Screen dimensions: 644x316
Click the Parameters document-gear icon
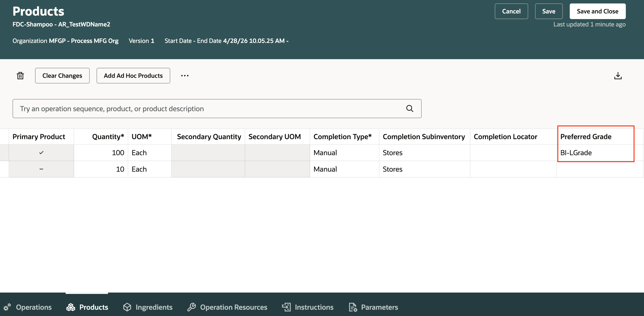click(353, 307)
